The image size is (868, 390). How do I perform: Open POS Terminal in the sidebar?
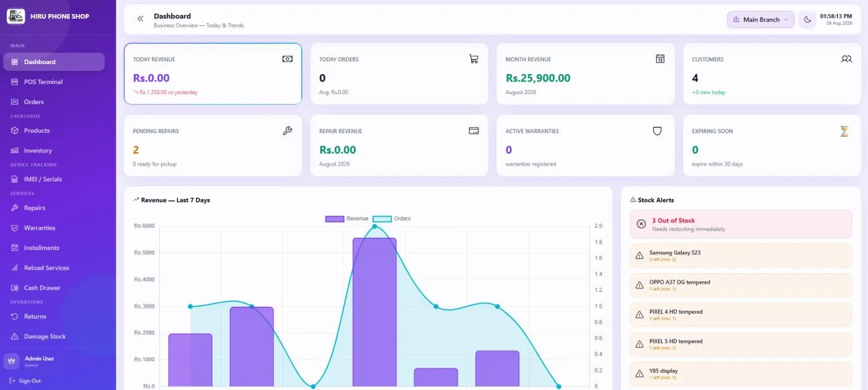54,81
